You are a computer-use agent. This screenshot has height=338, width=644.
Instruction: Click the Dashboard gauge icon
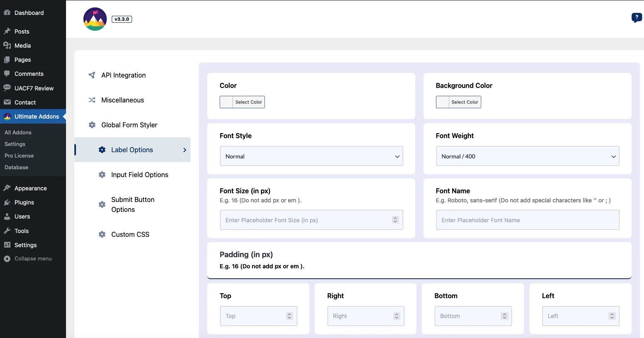tap(7, 13)
